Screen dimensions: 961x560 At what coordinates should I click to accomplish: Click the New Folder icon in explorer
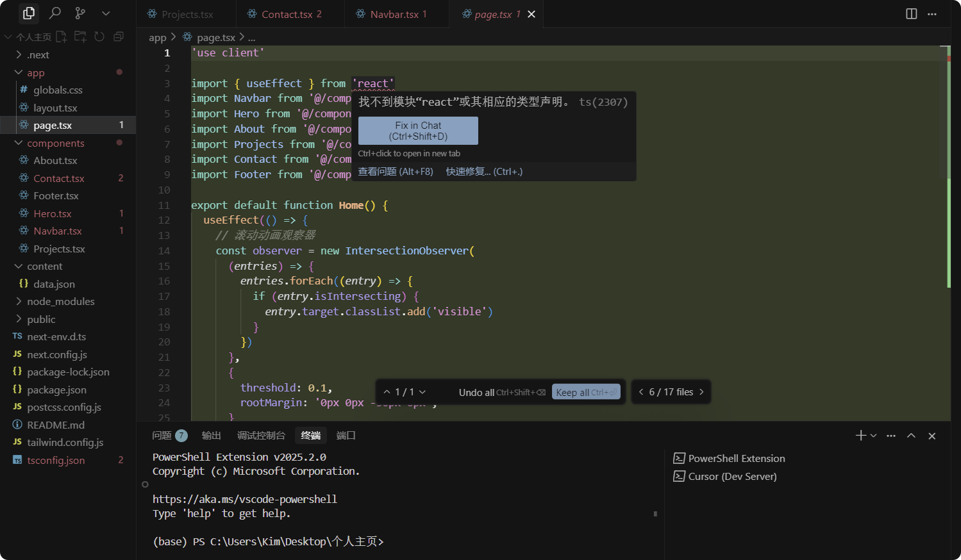tap(80, 37)
